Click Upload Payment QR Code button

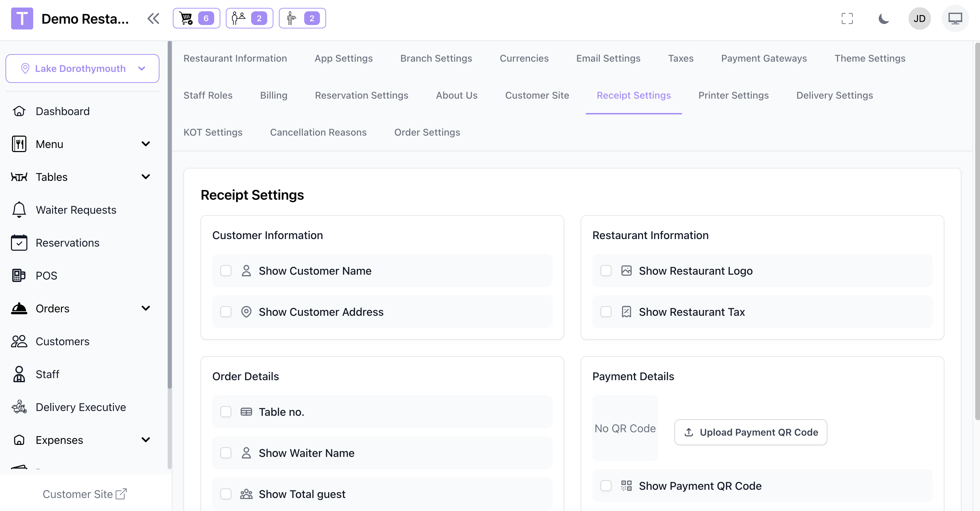(750, 432)
